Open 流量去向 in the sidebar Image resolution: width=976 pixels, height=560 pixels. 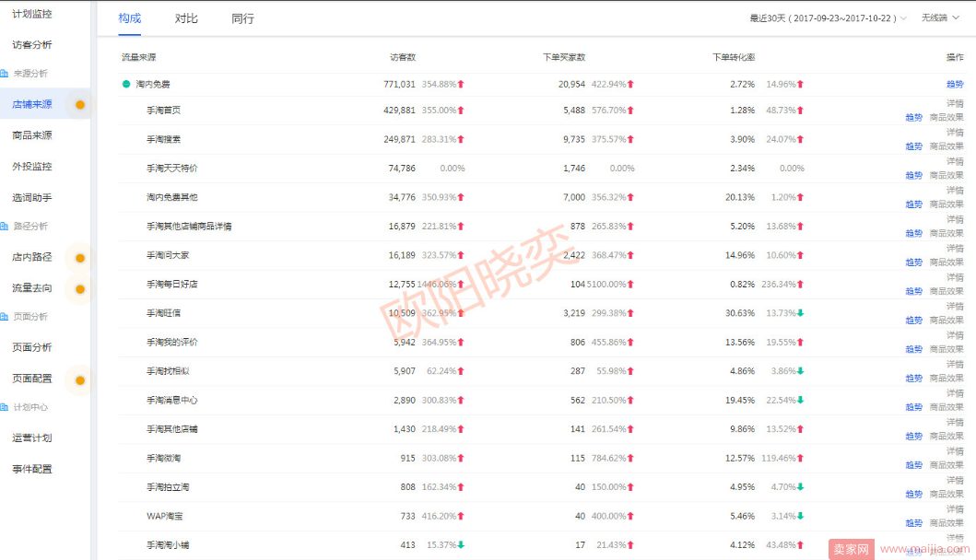[x=31, y=288]
